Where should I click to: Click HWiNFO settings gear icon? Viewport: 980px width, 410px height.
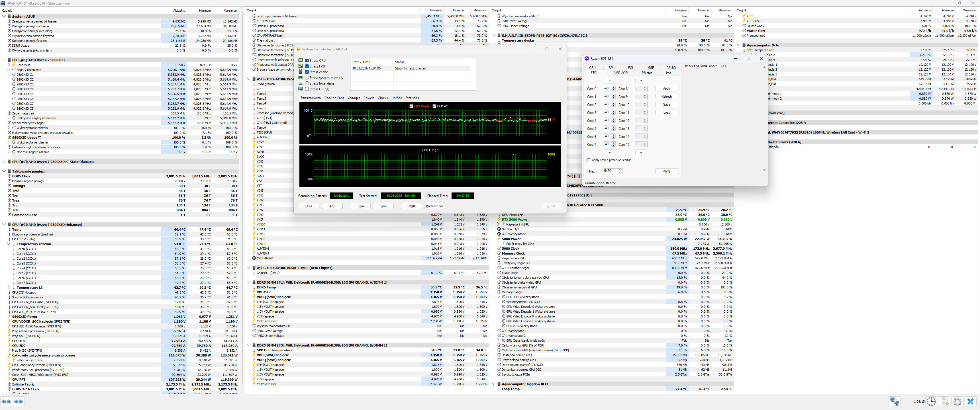(957, 401)
